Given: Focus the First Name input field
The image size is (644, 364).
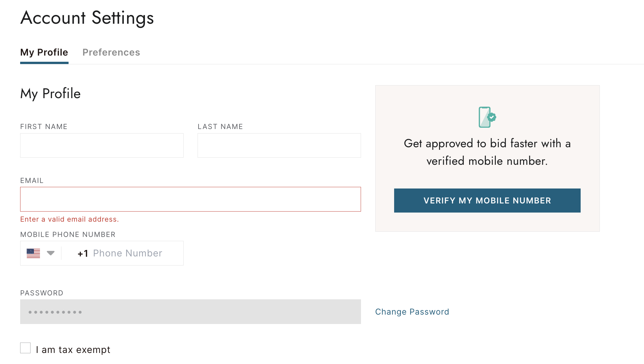Looking at the screenshot, I should point(102,145).
